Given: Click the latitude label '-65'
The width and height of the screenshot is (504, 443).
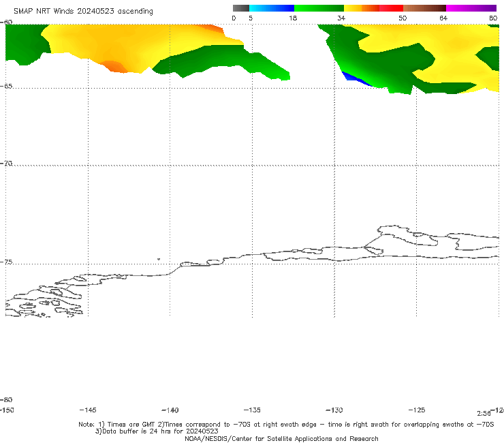Looking at the screenshot, I should [6, 87].
